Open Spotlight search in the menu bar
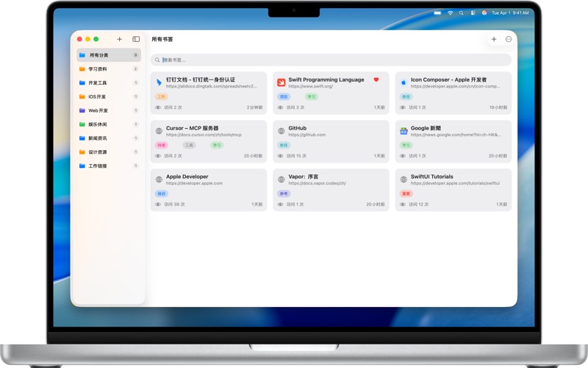The image size is (588, 368). [462, 13]
